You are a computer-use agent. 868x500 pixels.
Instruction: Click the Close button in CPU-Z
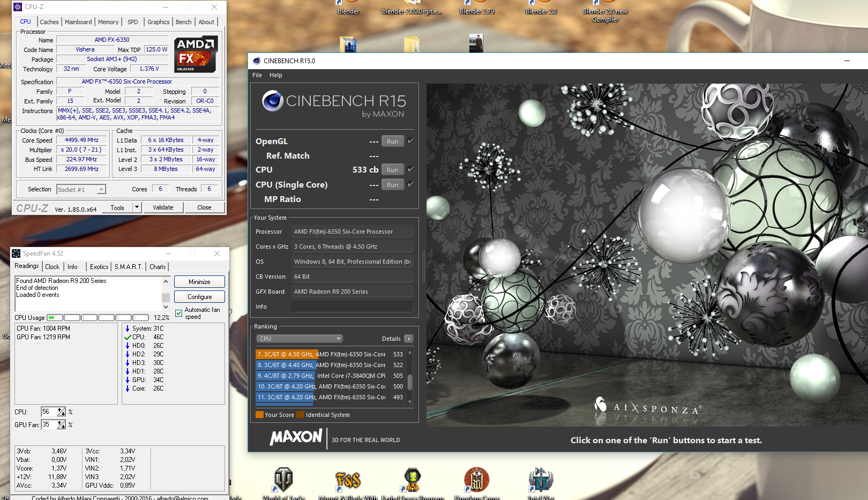(x=204, y=207)
